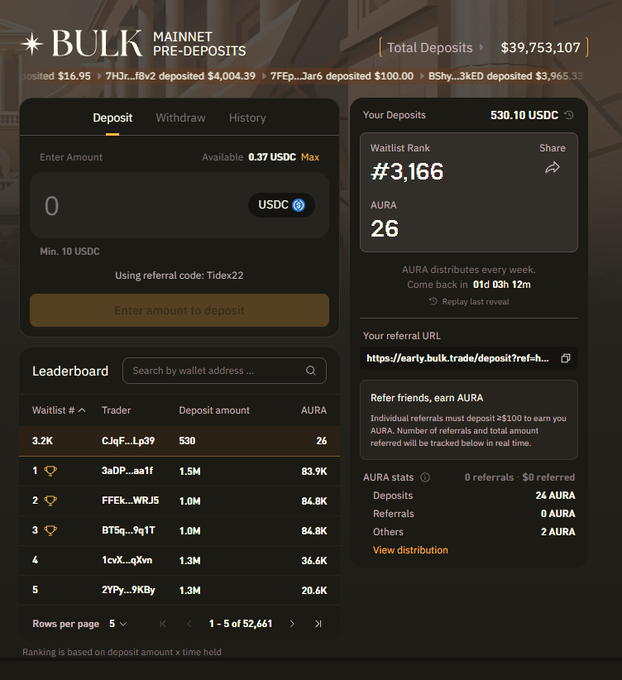Click the AURA column header
Viewport: 622px width, 680px height.
pos(314,410)
